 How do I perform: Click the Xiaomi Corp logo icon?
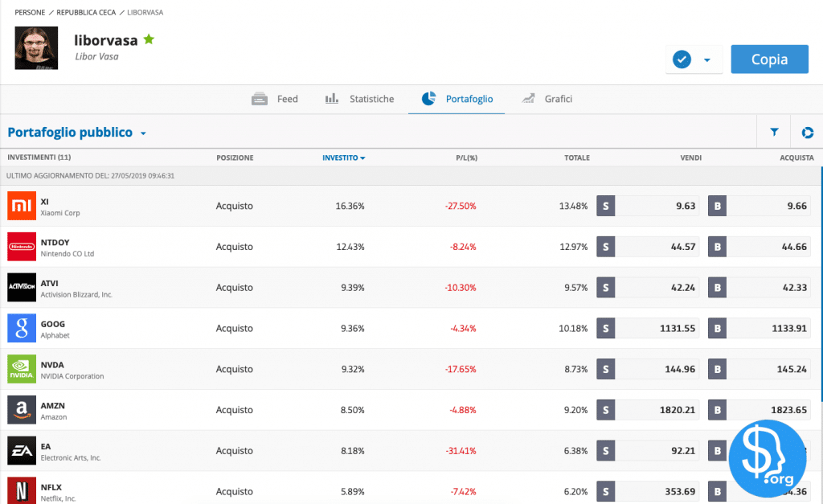(x=22, y=206)
